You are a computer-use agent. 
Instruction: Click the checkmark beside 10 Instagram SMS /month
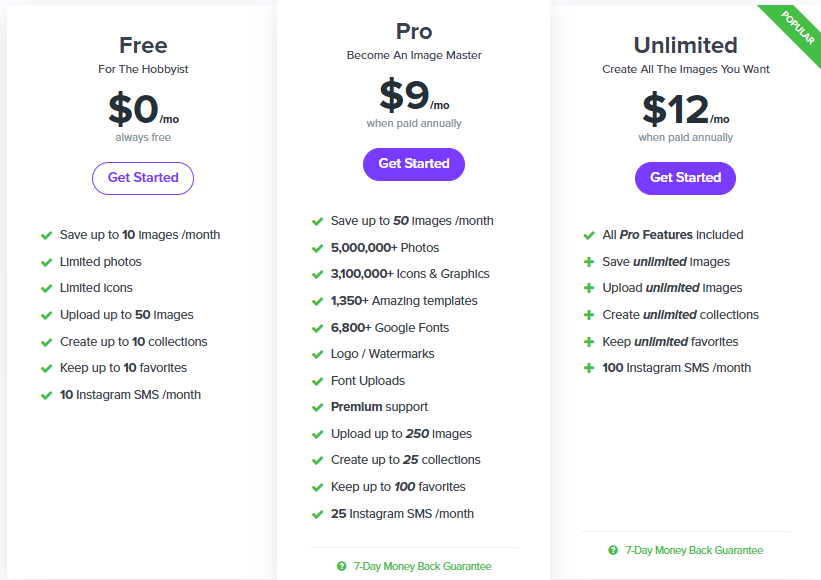point(46,394)
